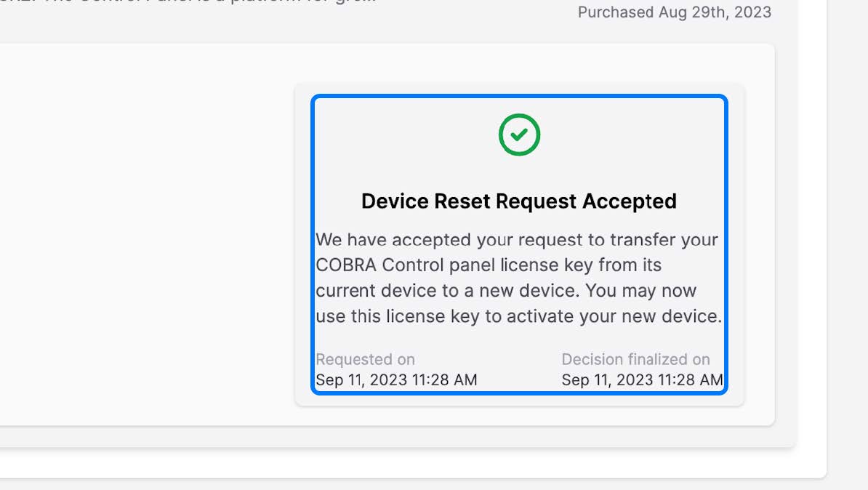The height and width of the screenshot is (490, 868).
Task: Click the truncated product description at top
Action: (188, 1)
